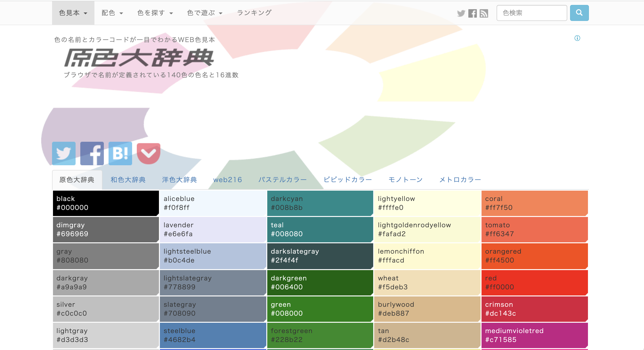
Task: Click the Twitter icon in top navbar
Action: [x=461, y=13]
